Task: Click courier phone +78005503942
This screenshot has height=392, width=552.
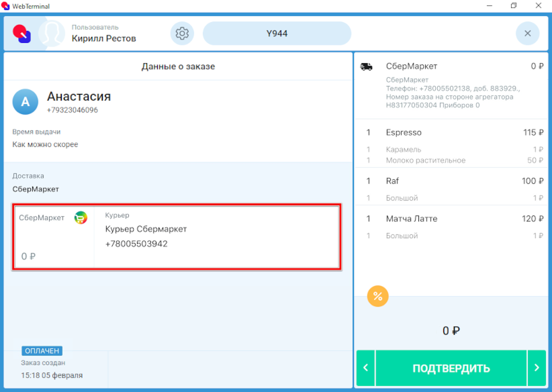Action: pyautogui.click(x=136, y=244)
